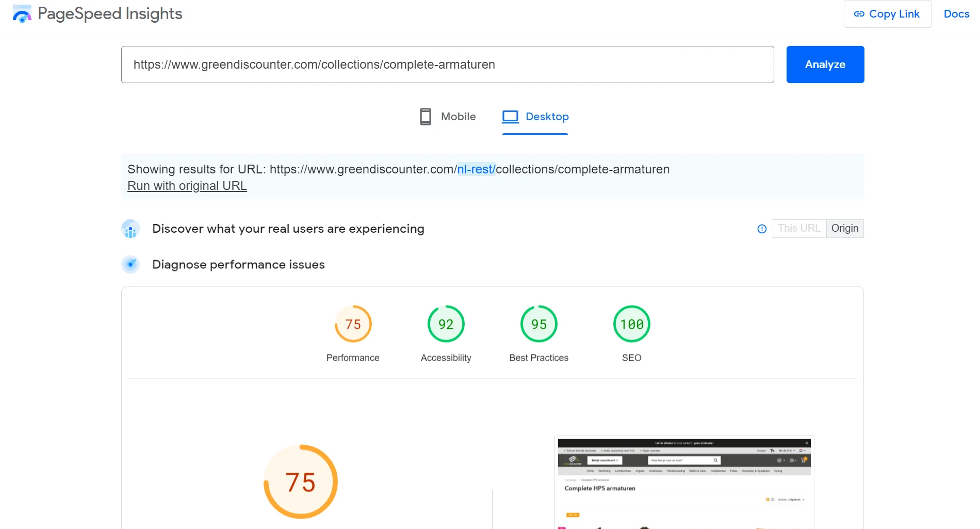Image resolution: width=980 pixels, height=529 pixels.
Task: Click the PageSpeed Insights title text
Action: [x=110, y=14]
